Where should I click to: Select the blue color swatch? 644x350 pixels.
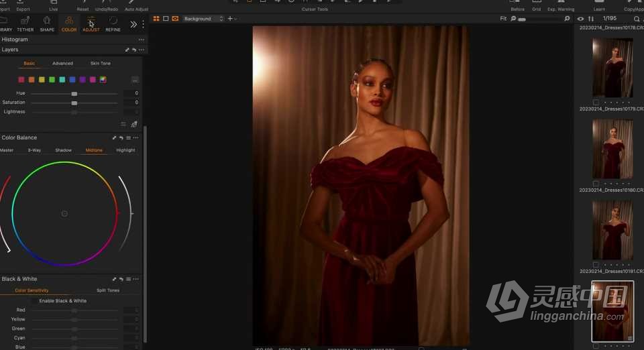pos(72,80)
